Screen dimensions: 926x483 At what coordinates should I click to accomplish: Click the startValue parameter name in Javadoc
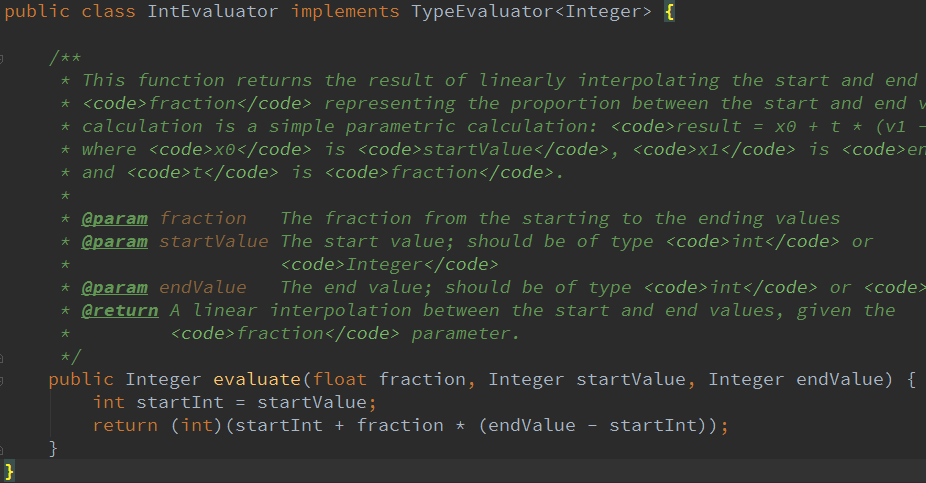[x=213, y=241]
